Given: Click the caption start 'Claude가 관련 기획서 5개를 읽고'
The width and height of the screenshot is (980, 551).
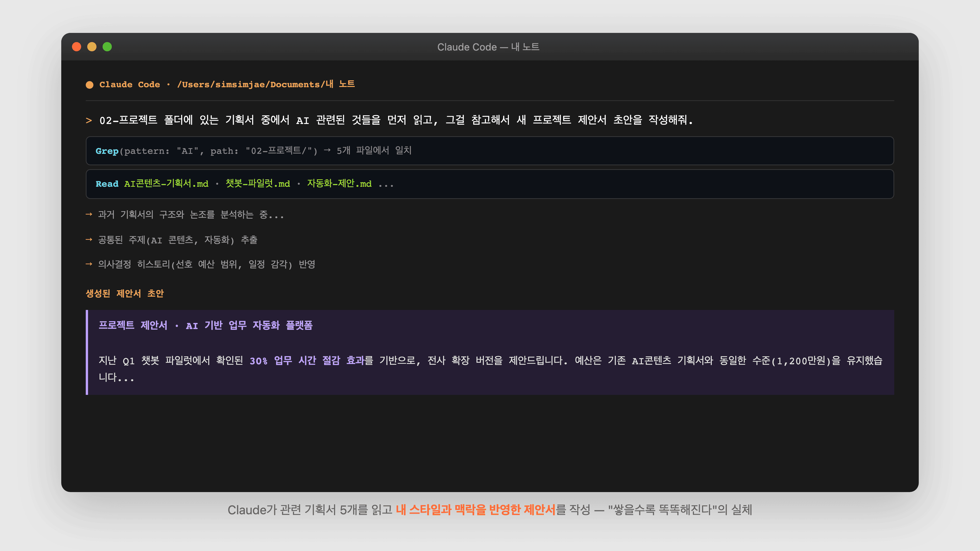Looking at the screenshot, I should point(310,510).
